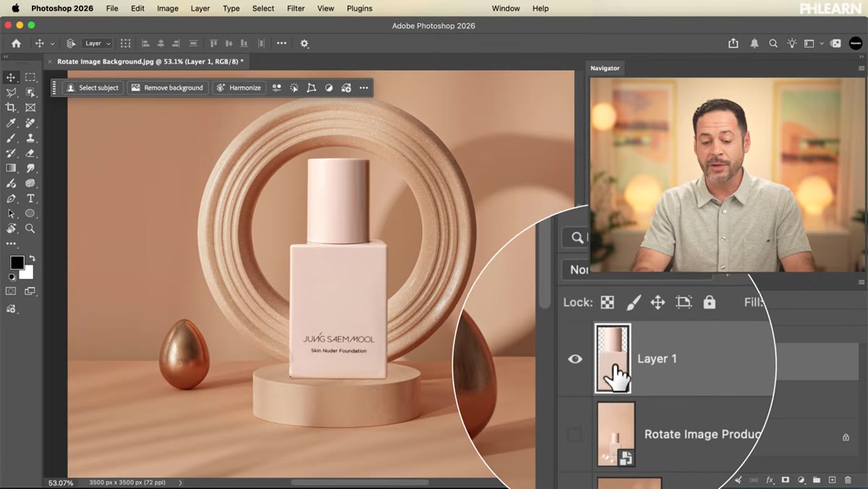Select the Object Selection tool
The height and width of the screenshot is (489, 868).
pos(30,93)
